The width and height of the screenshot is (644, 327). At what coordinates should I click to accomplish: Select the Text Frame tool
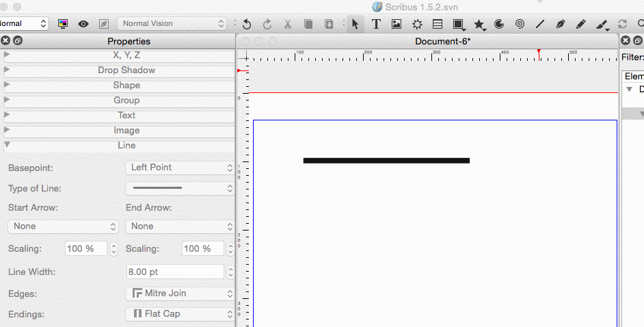(x=376, y=24)
